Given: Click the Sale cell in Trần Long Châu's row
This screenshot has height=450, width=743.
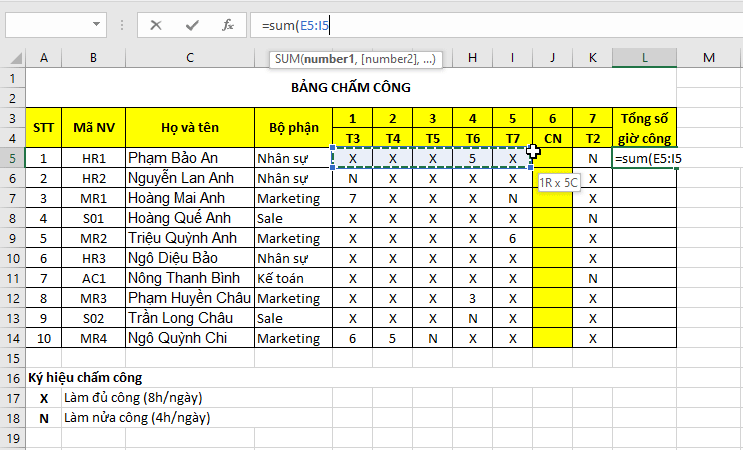Looking at the screenshot, I should pyautogui.click(x=294, y=318).
